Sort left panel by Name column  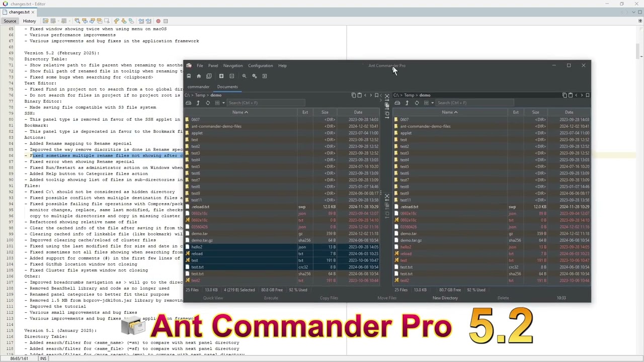click(240, 112)
